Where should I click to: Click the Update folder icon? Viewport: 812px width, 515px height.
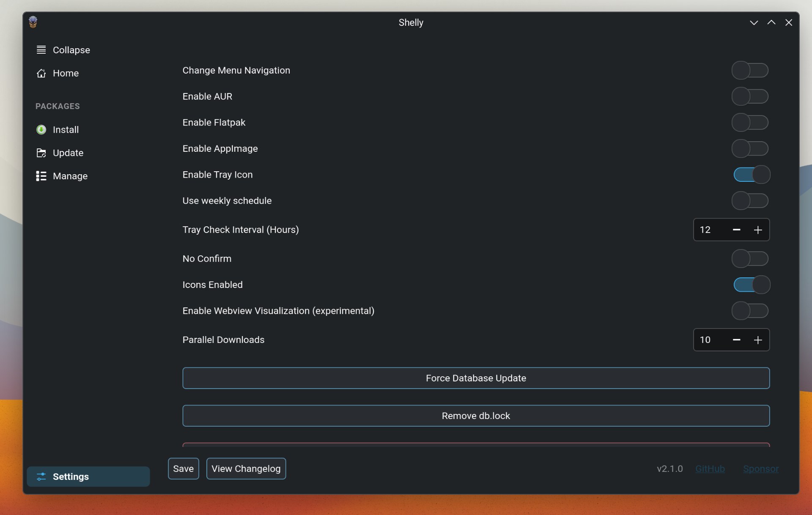point(41,153)
